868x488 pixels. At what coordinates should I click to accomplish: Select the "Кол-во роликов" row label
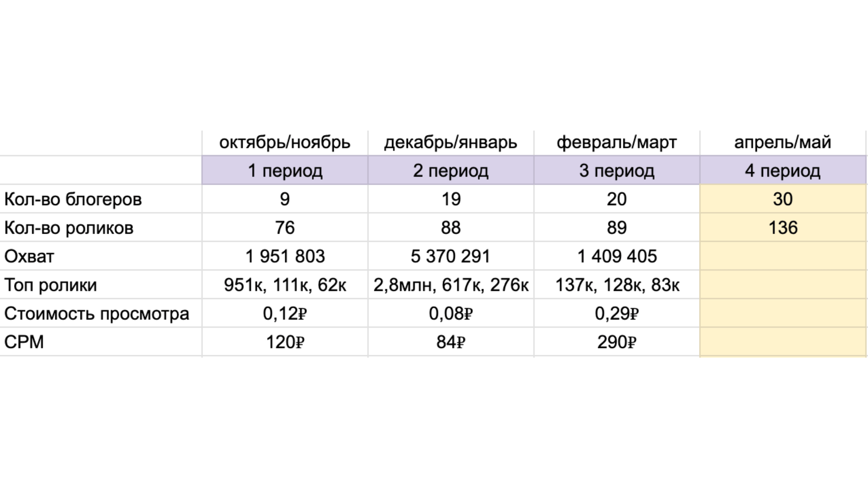pos(69,228)
